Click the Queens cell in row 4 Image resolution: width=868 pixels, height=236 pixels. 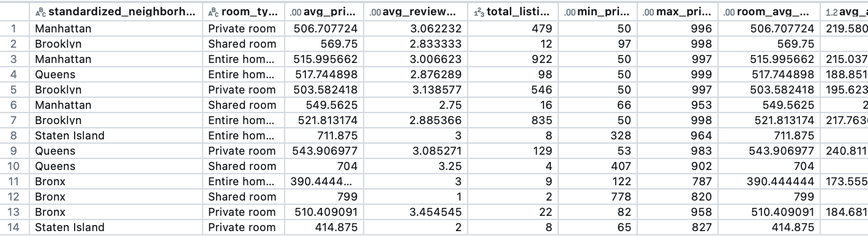[116, 75]
